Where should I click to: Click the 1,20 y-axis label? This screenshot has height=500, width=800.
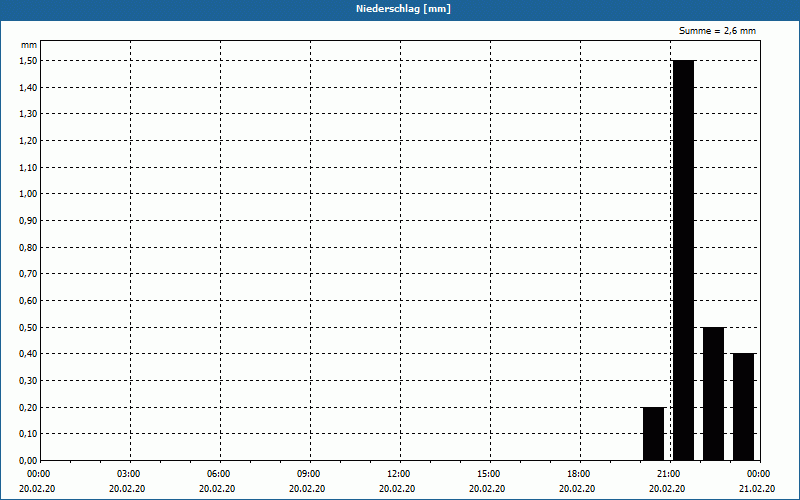(x=28, y=140)
